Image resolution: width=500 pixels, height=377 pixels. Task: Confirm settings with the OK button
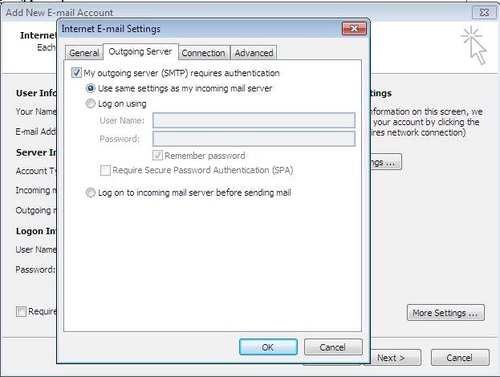(x=268, y=347)
